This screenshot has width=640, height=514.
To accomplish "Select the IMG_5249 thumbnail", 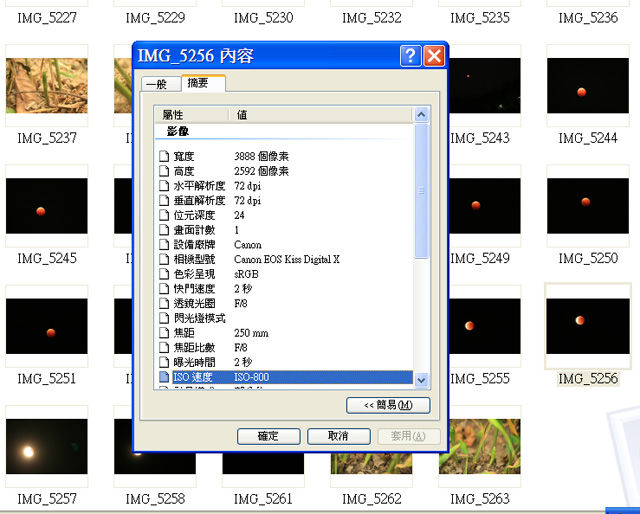I will 484,206.
